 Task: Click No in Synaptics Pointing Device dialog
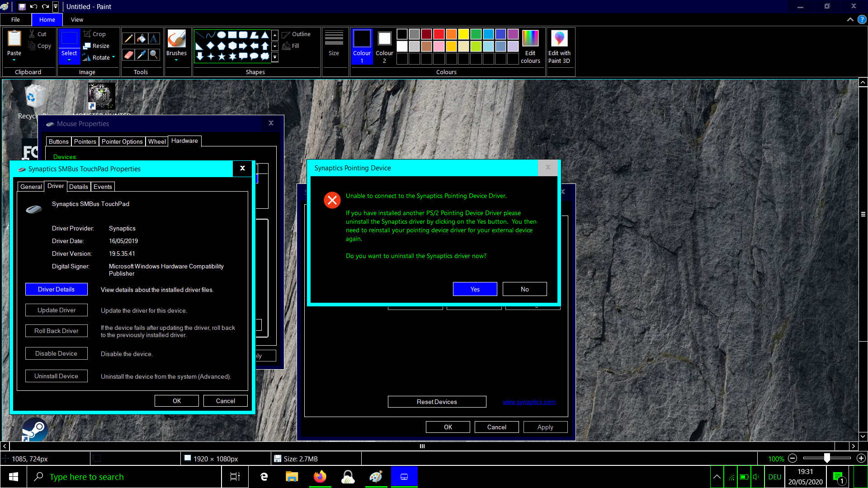click(x=524, y=289)
